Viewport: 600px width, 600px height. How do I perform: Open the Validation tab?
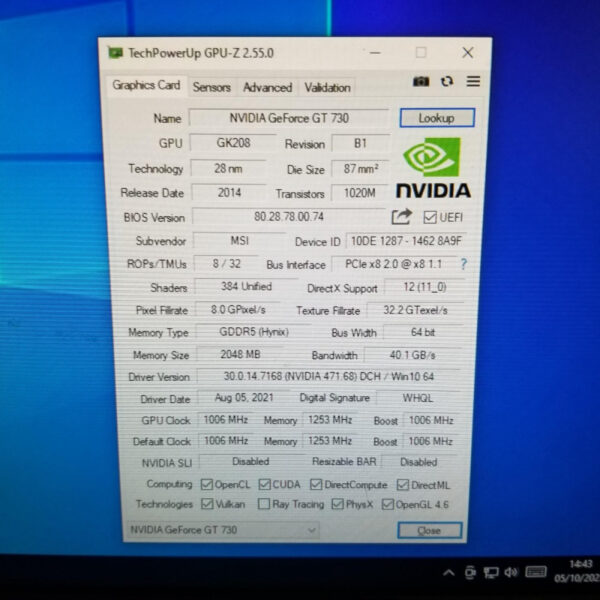tap(327, 87)
